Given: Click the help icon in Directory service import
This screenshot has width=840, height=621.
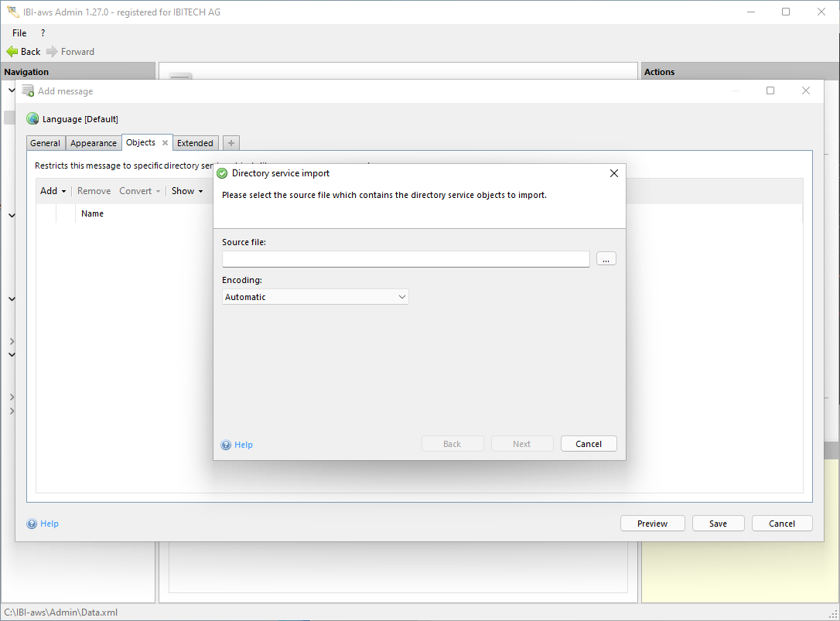Looking at the screenshot, I should 226,445.
